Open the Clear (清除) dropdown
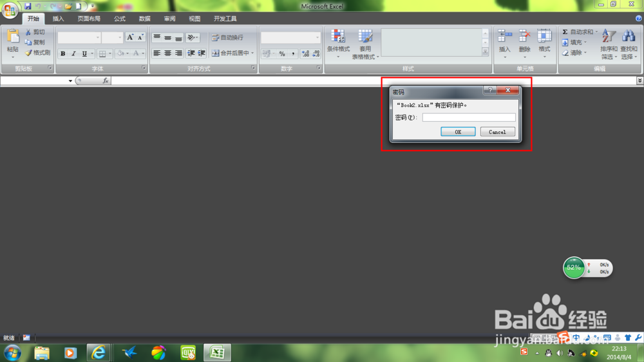Viewport: 644px width, 362px height. pos(575,53)
